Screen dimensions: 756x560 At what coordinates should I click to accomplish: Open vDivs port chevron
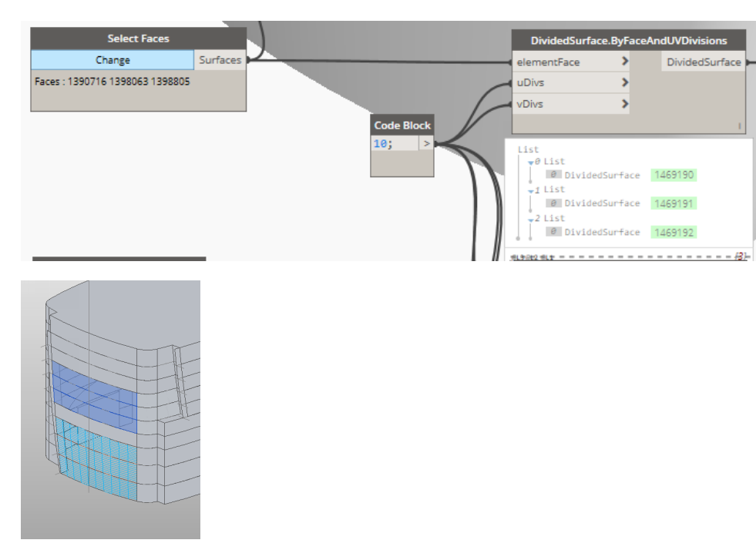click(625, 104)
